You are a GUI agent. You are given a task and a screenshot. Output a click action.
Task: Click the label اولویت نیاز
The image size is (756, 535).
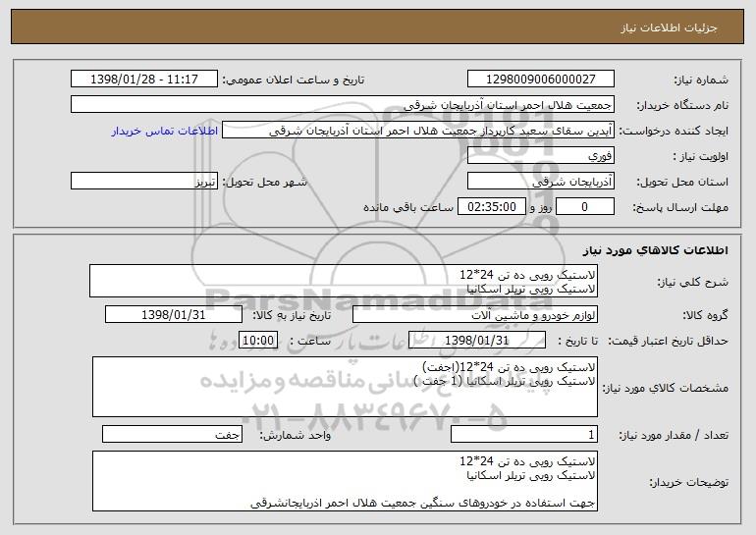point(701,157)
